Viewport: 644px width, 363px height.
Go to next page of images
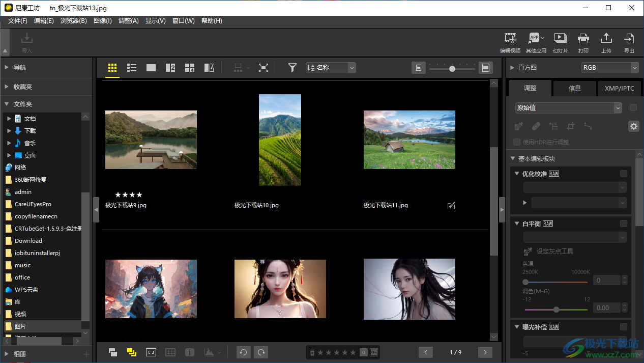485,352
